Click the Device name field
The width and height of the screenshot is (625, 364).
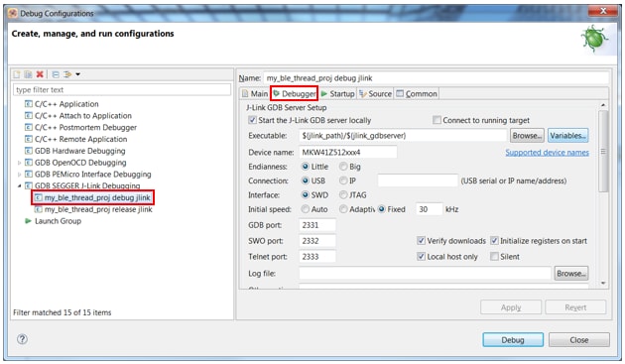347,153
